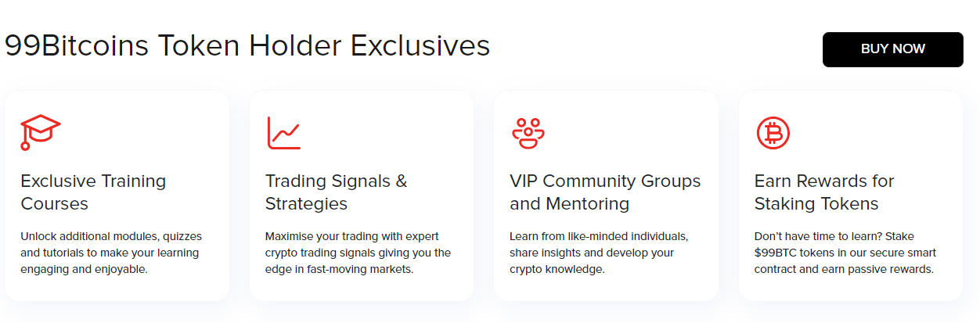Click 'engaging and enjoyable' text in first card

[85, 270]
